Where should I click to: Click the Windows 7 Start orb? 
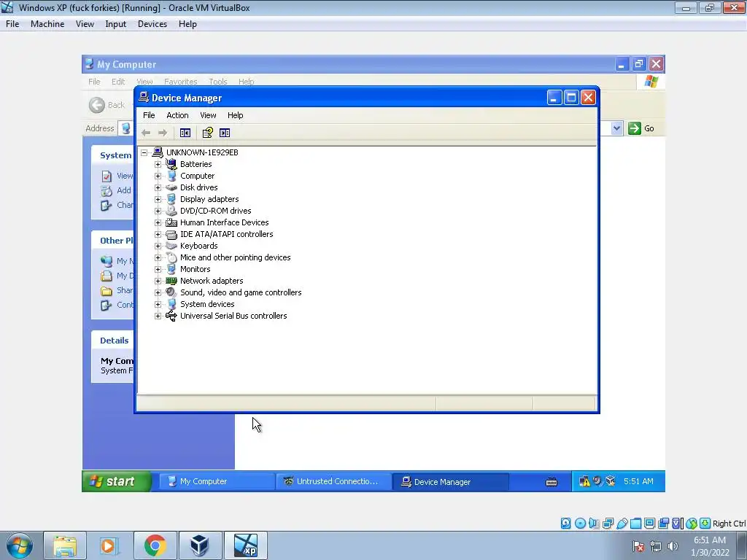tap(20, 545)
